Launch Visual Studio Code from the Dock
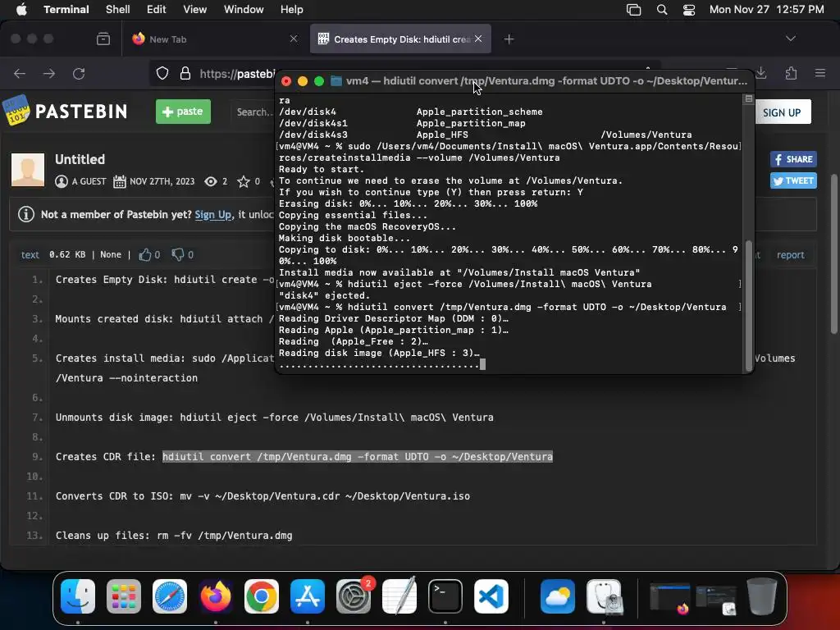Viewport: 840px width, 630px height. pos(491,596)
